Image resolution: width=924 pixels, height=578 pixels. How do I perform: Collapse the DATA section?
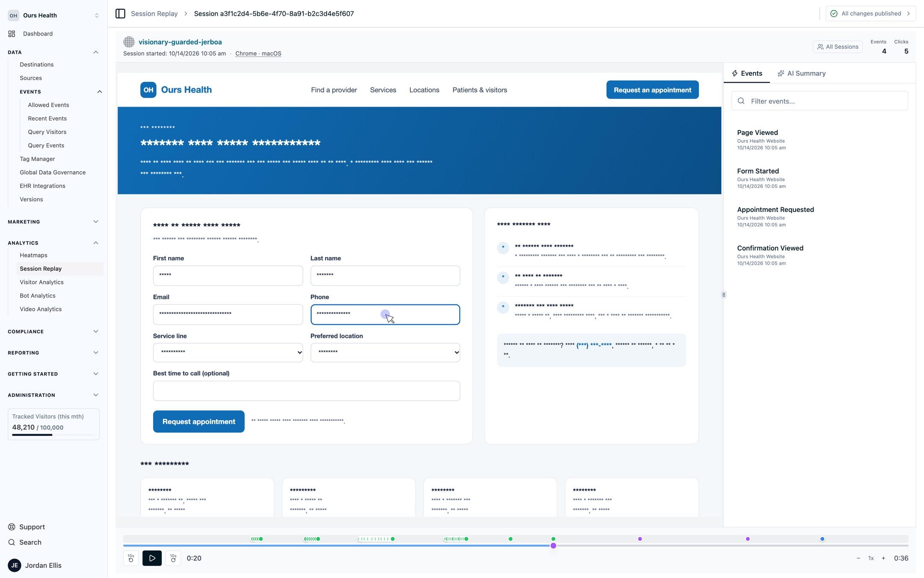96,52
